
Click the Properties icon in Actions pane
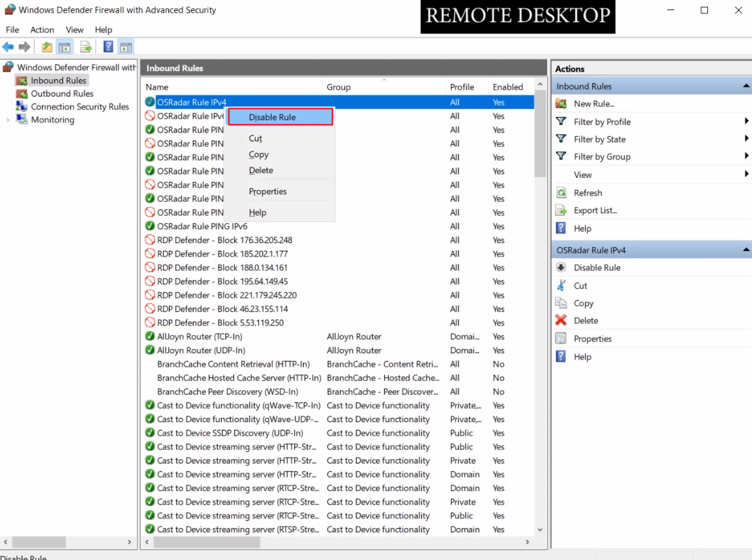click(561, 338)
